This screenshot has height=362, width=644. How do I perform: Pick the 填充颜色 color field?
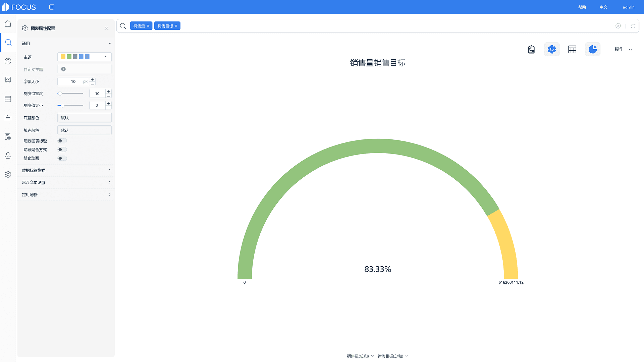[85, 130]
